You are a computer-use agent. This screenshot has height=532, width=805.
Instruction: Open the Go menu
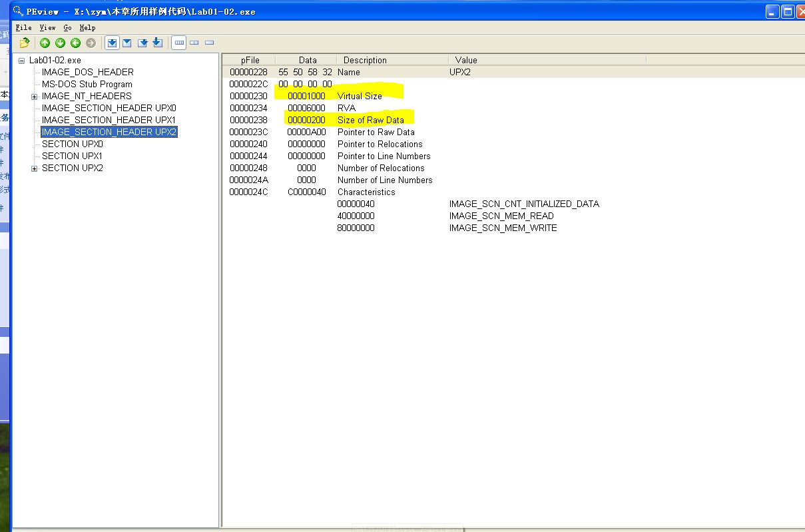67,27
